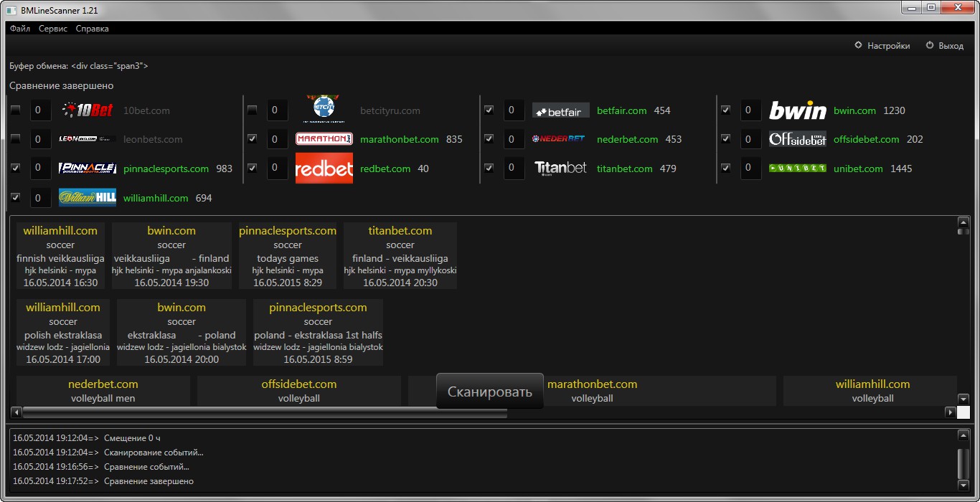This screenshot has height=502, width=980.
Task: Uncheck the pinnaclesports.com checkbox
Action: (16, 169)
